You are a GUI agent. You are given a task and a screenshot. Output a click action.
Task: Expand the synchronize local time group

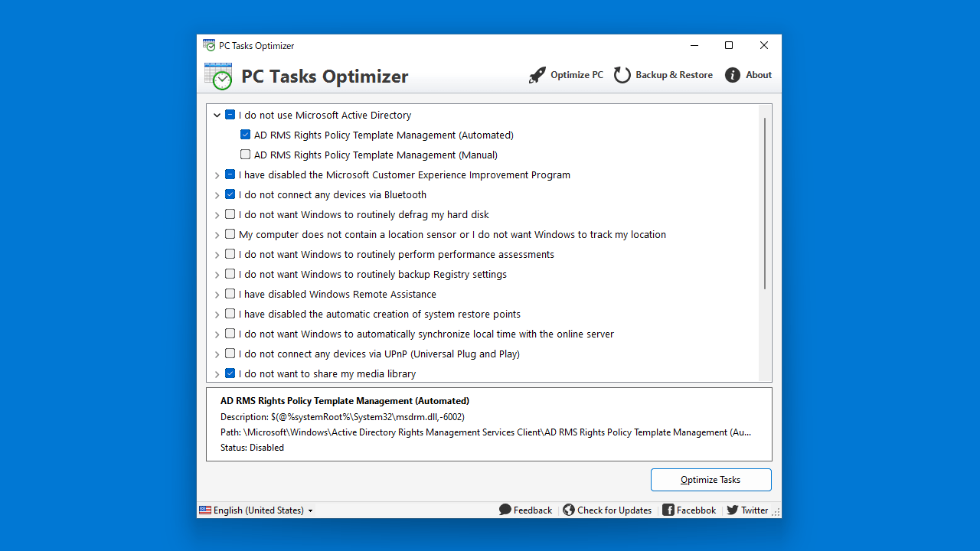click(x=217, y=334)
